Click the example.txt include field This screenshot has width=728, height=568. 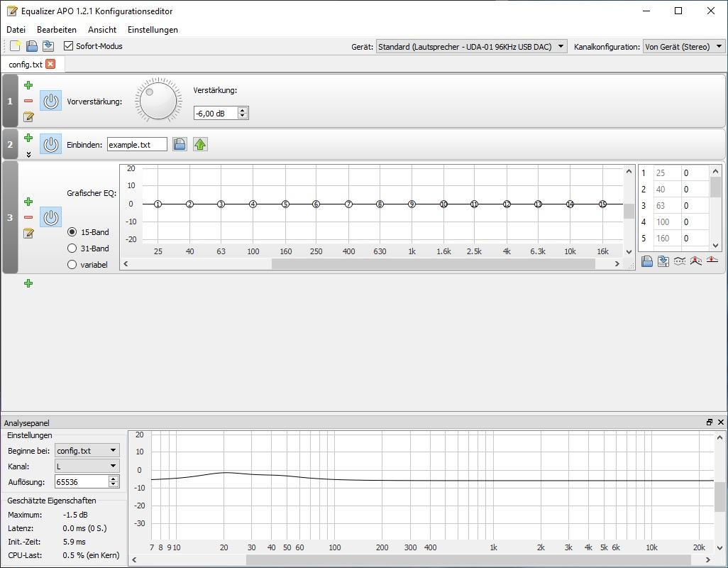(137, 144)
